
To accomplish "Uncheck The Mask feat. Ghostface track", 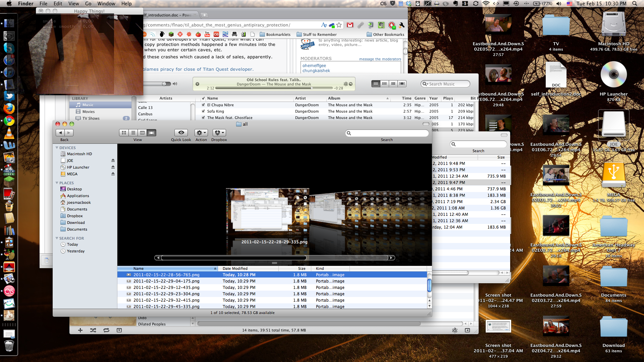I will pyautogui.click(x=203, y=118).
